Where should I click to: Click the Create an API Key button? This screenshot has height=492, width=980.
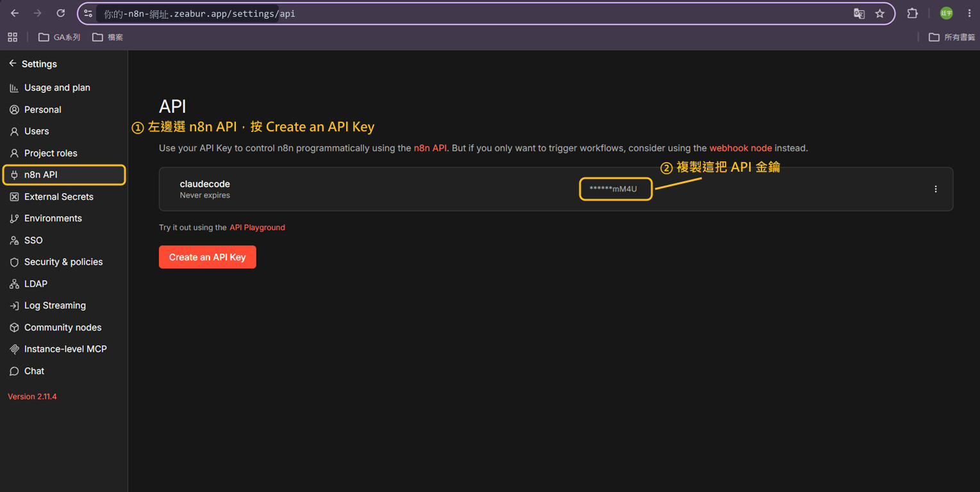208,257
